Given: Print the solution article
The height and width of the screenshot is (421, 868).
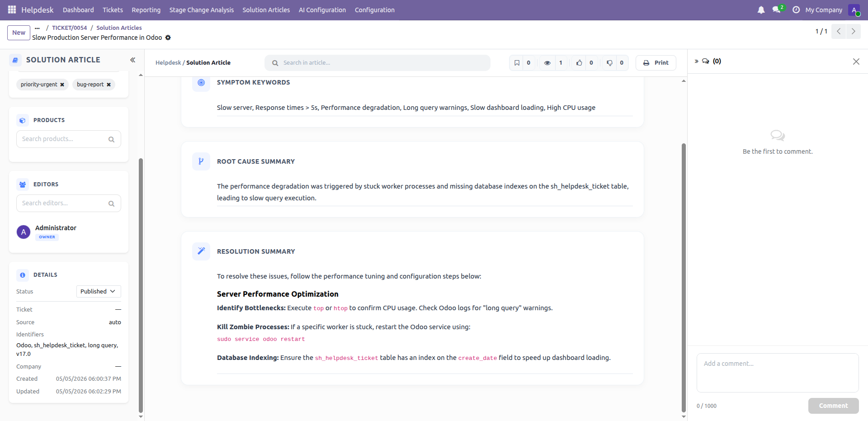Looking at the screenshot, I should (656, 63).
